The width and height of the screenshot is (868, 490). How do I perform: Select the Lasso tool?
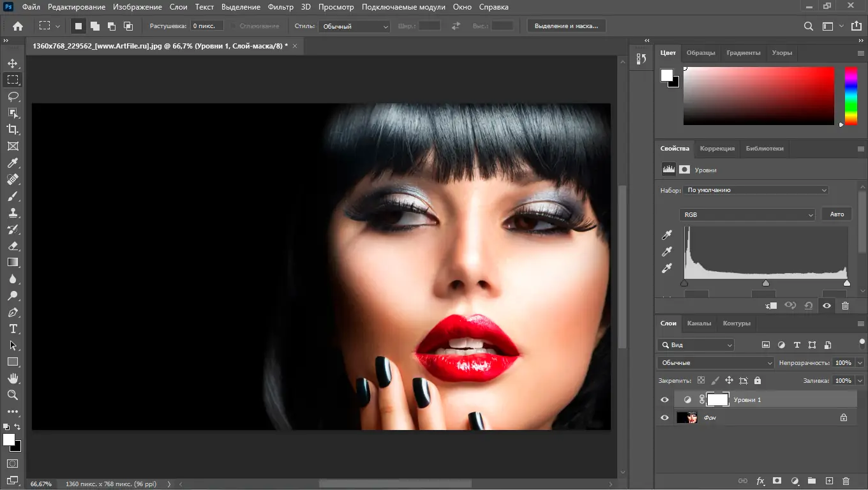tap(13, 96)
